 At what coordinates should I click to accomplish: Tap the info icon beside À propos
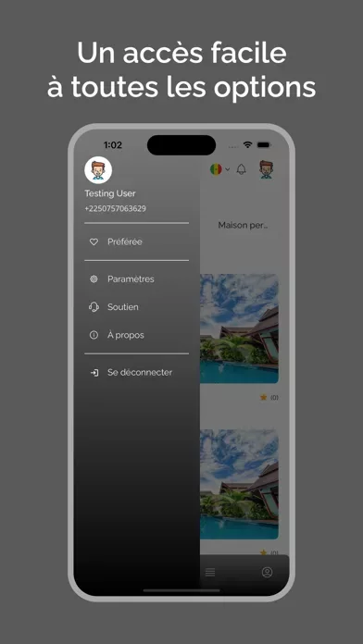click(94, 335)
